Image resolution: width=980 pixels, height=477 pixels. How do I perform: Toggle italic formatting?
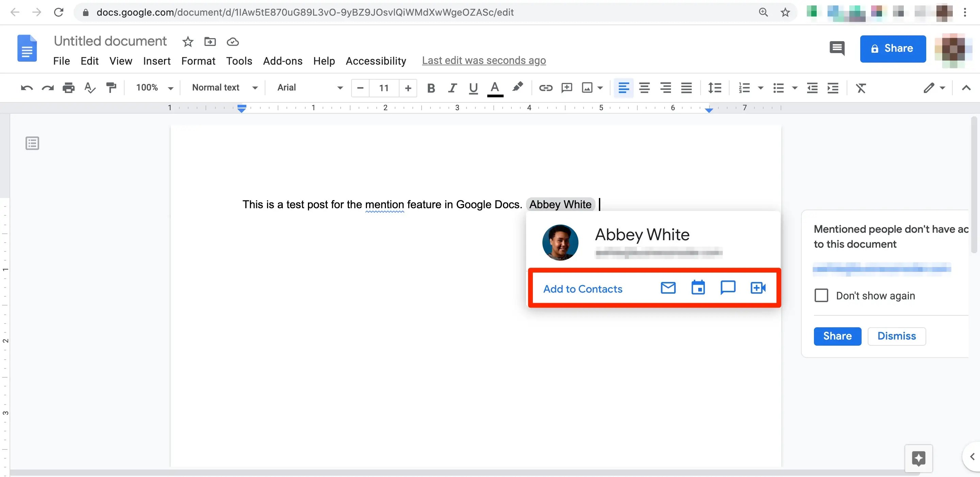452,88
